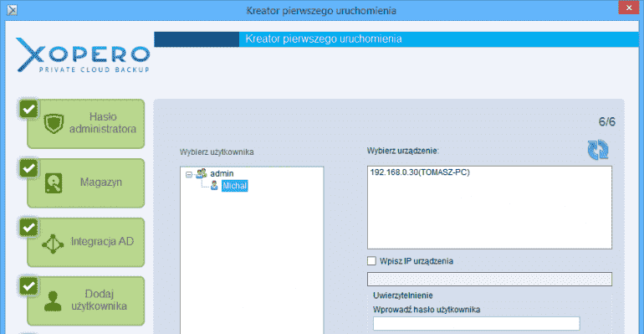644x334 pixels.
Task: Select device 192.168.0.30(TOMASZ-PC)
Action: [x=420, y=172]
